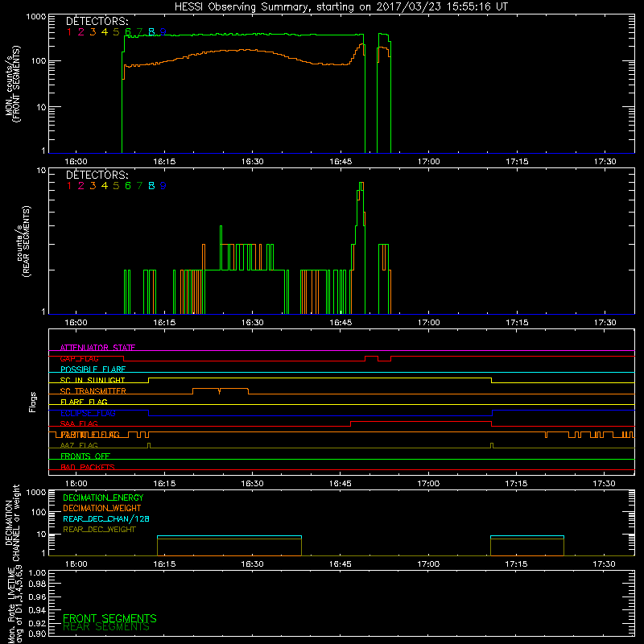
Task: Click the 17:00 tick label under front segments plot
Action: (428, 162)
